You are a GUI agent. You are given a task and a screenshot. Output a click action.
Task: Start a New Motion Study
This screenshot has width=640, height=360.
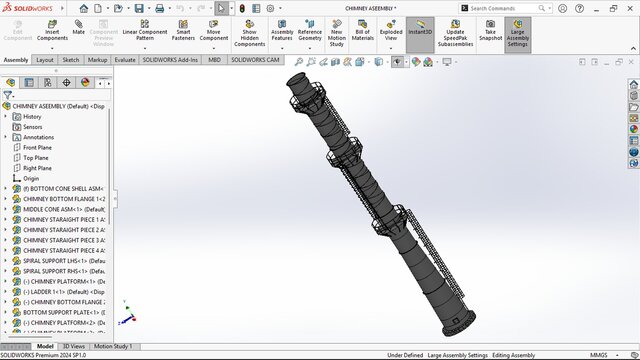(x=337, y=33)
